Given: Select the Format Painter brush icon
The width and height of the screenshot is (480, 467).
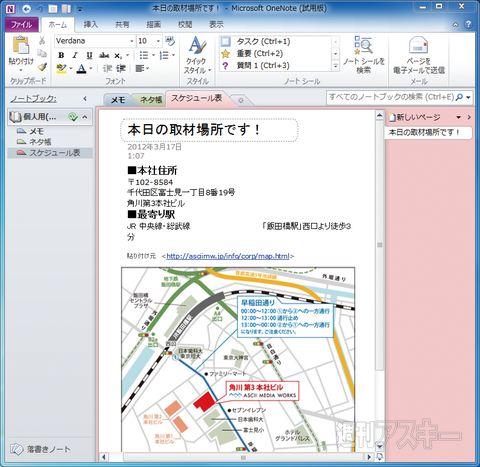Looking at the screenshot, I should (42, 67).
